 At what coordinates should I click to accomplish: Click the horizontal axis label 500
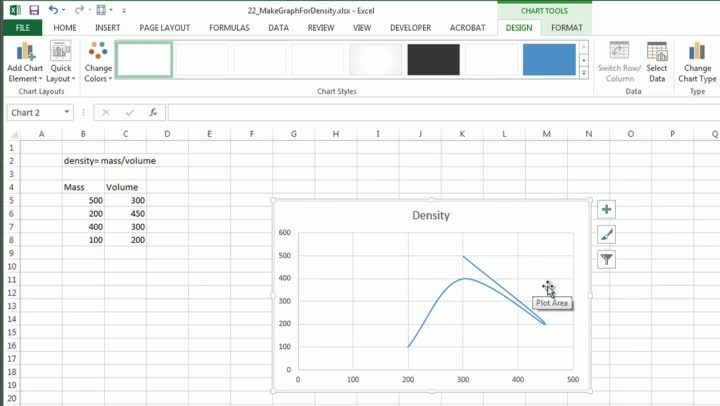tap(573, 379)
